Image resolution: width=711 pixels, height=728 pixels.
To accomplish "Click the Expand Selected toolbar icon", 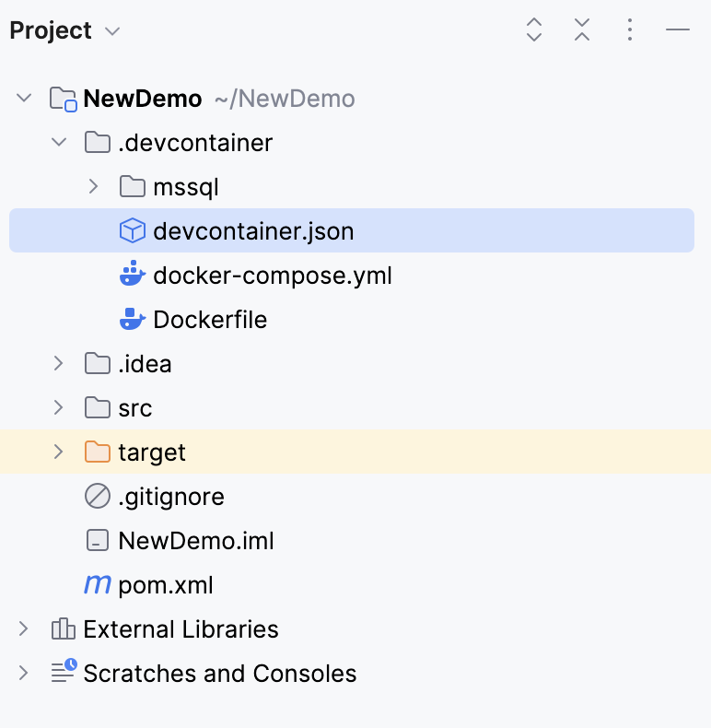I will click(x=534, y=30).
